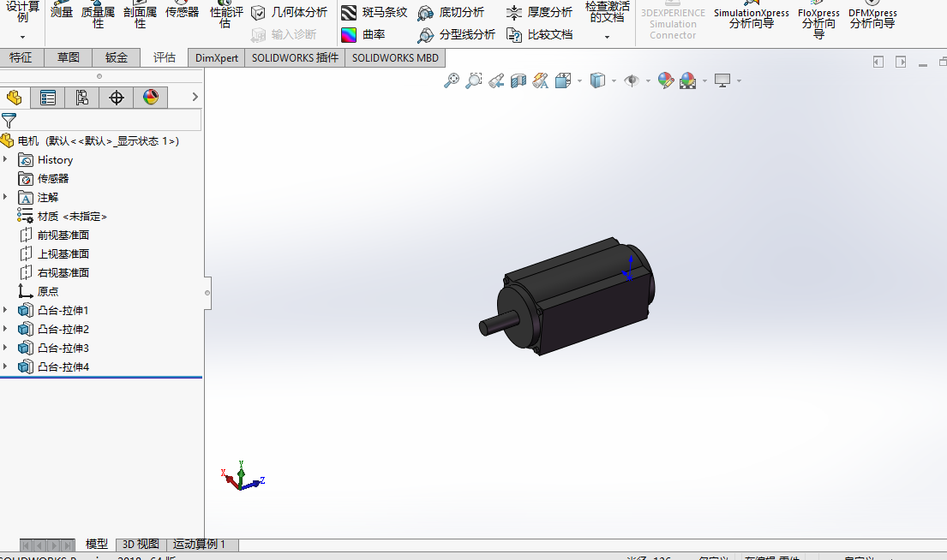947x560 pixels.
Task: Switch to 评估 ribbon tab
Action: tap(165, 57)
